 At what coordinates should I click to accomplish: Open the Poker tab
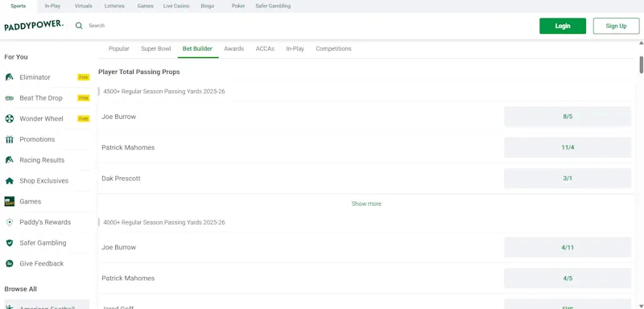238,6
